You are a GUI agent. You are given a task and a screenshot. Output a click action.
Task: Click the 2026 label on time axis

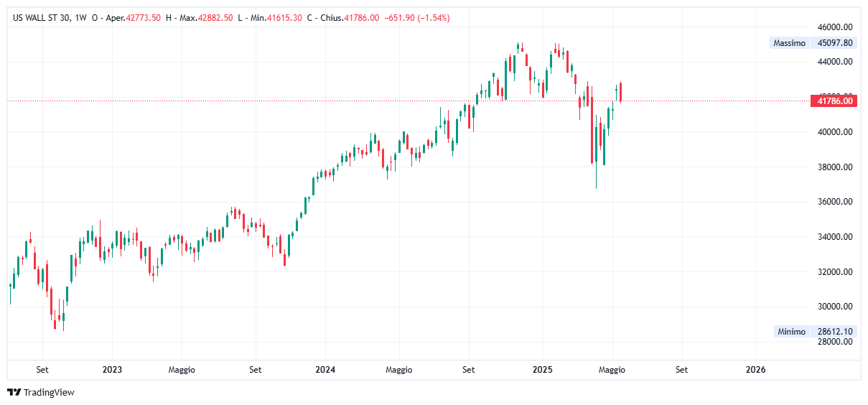pos(756,370)
